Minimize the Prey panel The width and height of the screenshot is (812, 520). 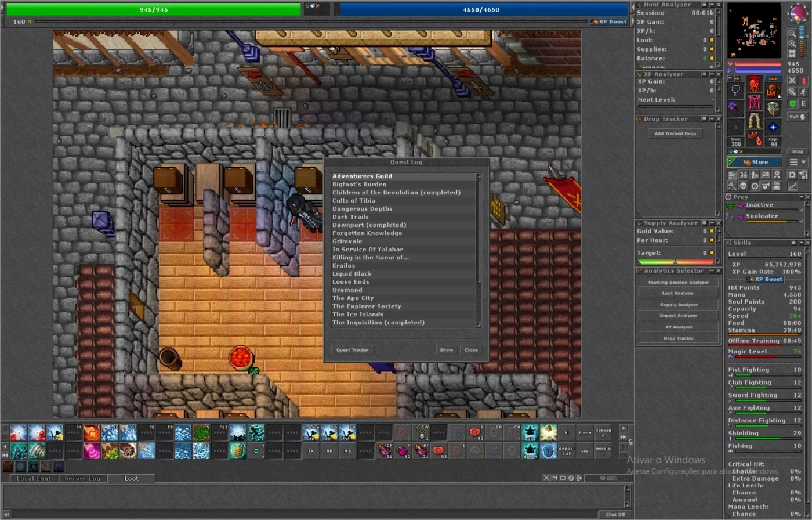pyautogui.click(x=802, y=197)
